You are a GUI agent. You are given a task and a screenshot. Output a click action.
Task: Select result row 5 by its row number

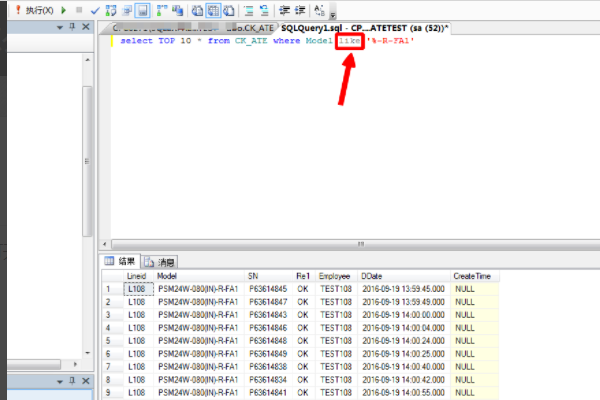click(113, 341)
